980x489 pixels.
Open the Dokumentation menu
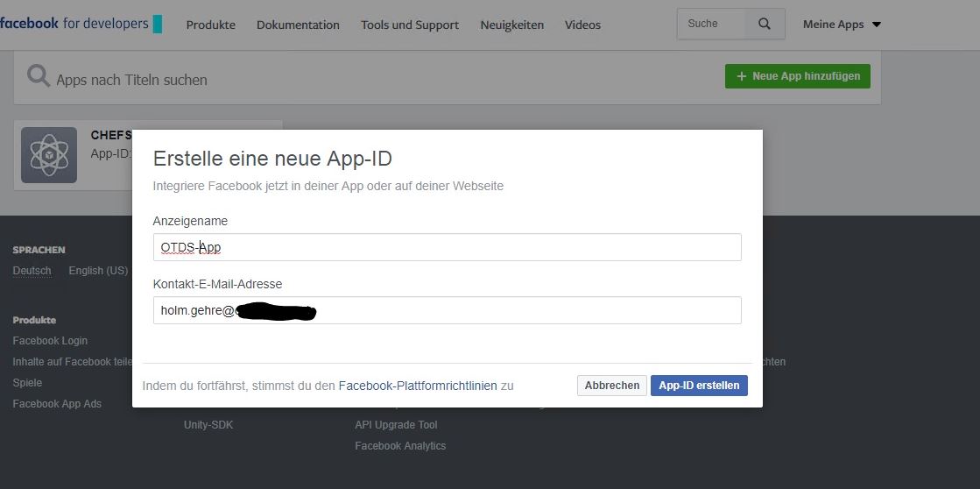(298, 25)
